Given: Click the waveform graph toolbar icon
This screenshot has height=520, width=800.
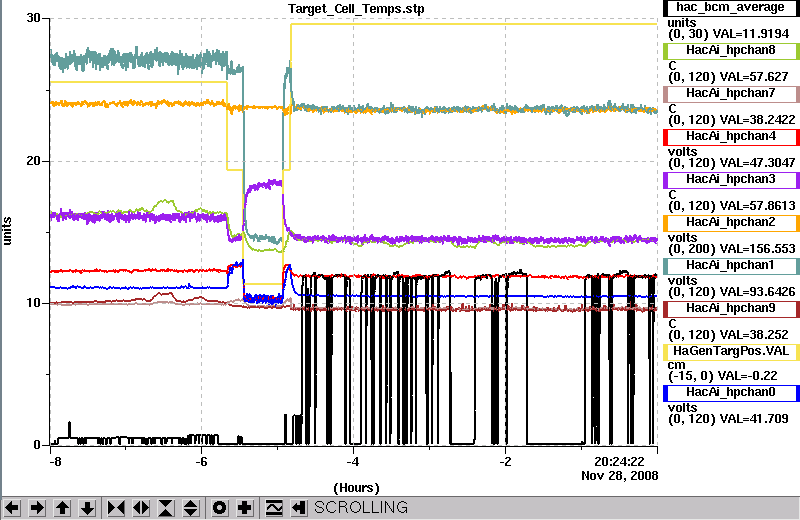Looking at the screenshot, I should pyautogui.click(x=274, y=508).
